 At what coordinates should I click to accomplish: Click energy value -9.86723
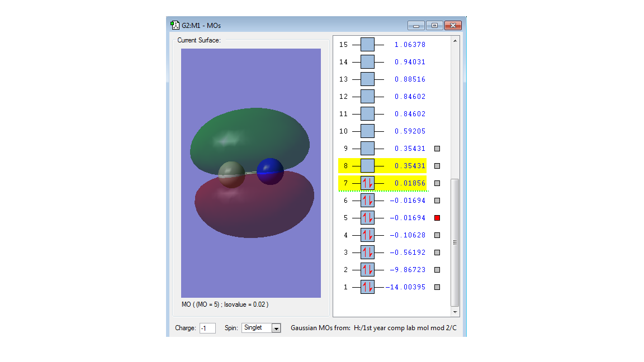(x=408, y=270)
